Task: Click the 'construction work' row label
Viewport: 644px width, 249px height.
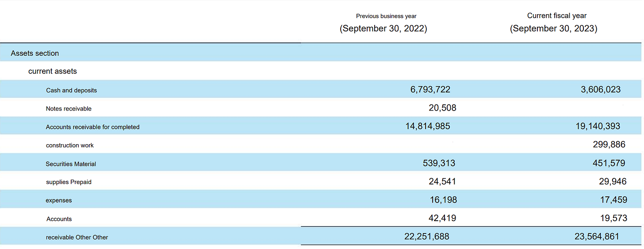Action: pos(70,145)
